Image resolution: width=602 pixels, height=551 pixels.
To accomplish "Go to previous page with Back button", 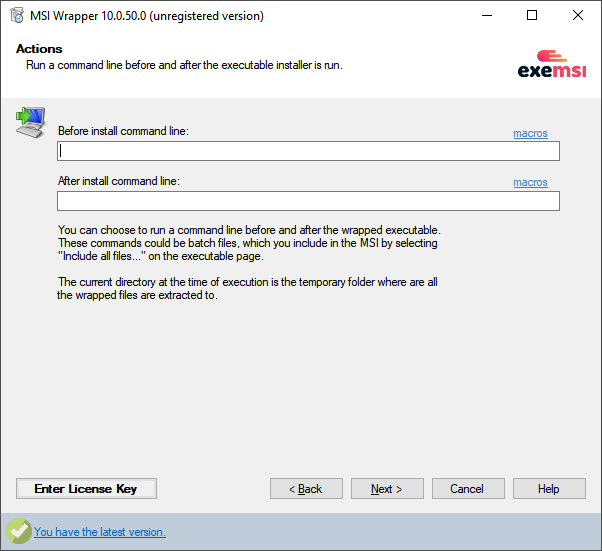I will (x=306, y=488).
